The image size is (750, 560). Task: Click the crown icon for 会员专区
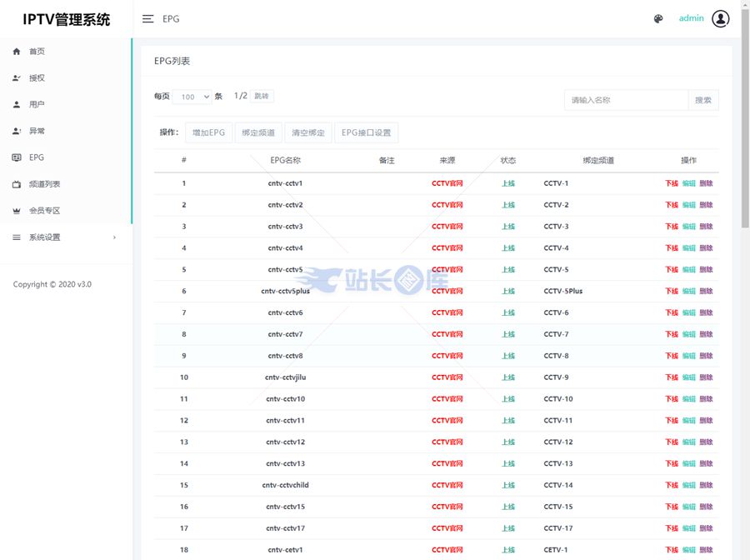coord(17,211)
